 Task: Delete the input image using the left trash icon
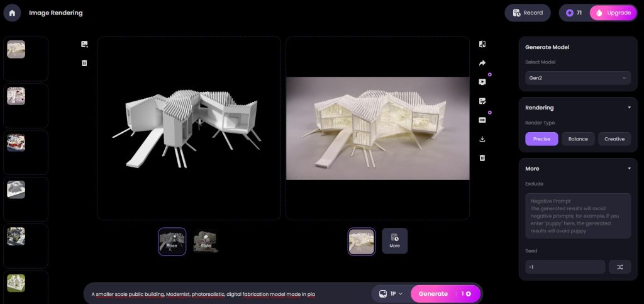click(x=84, y=63)
